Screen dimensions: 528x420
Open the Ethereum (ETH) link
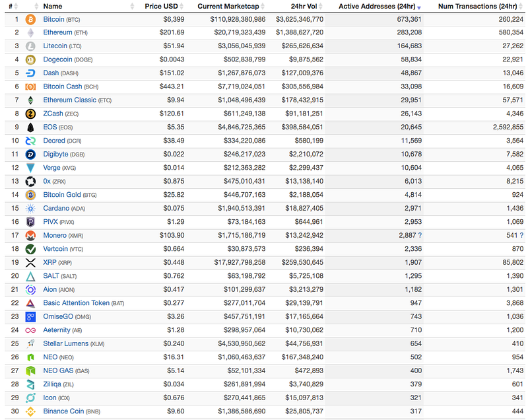[x=65, y=32]
